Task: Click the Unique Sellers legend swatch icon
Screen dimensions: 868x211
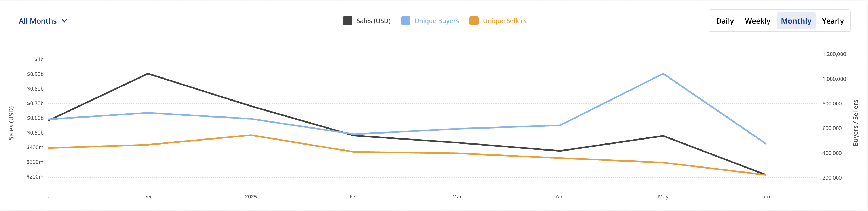Action: (x=474, y=21)
